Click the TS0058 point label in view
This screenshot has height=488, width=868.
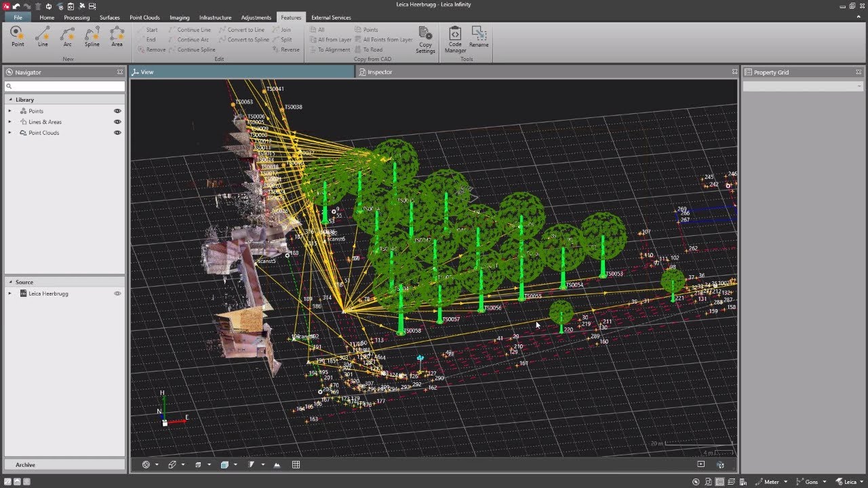(413, 331)
